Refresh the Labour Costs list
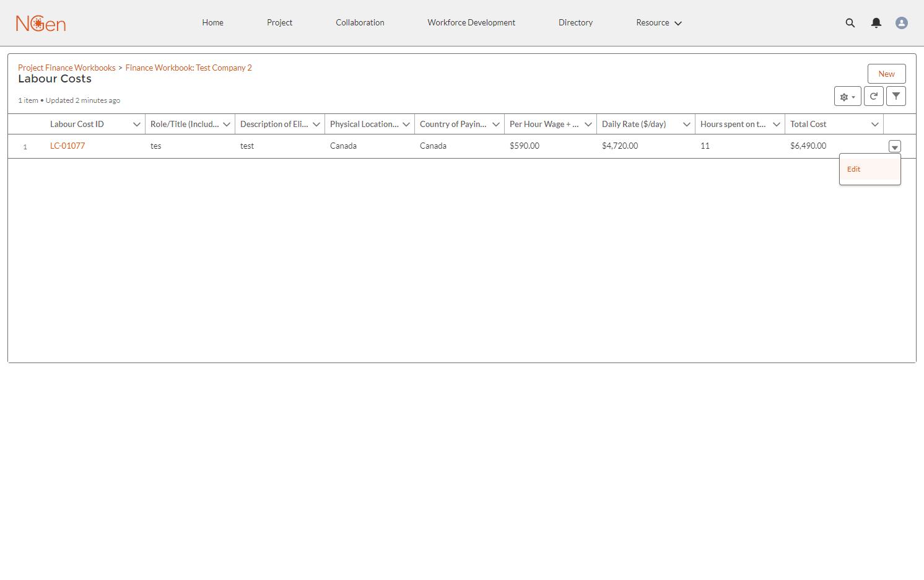 [874, 96]
